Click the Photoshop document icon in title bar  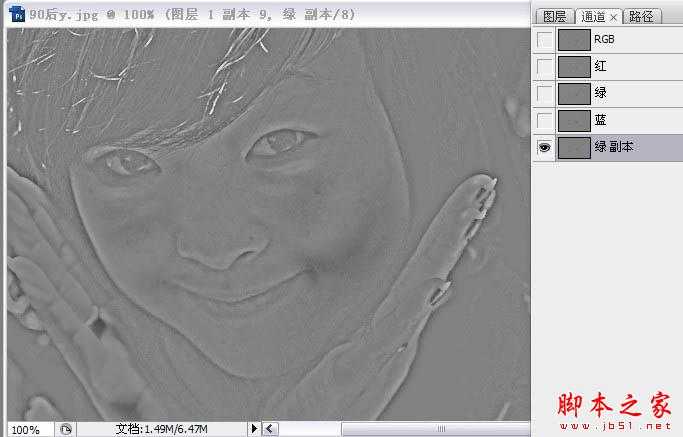[x=15, y=16]
